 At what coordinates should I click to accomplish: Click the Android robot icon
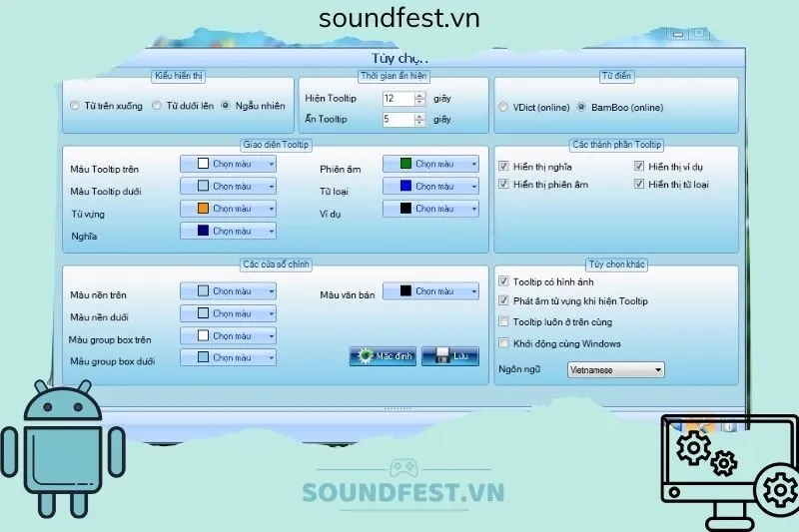(x=62, y=450)
